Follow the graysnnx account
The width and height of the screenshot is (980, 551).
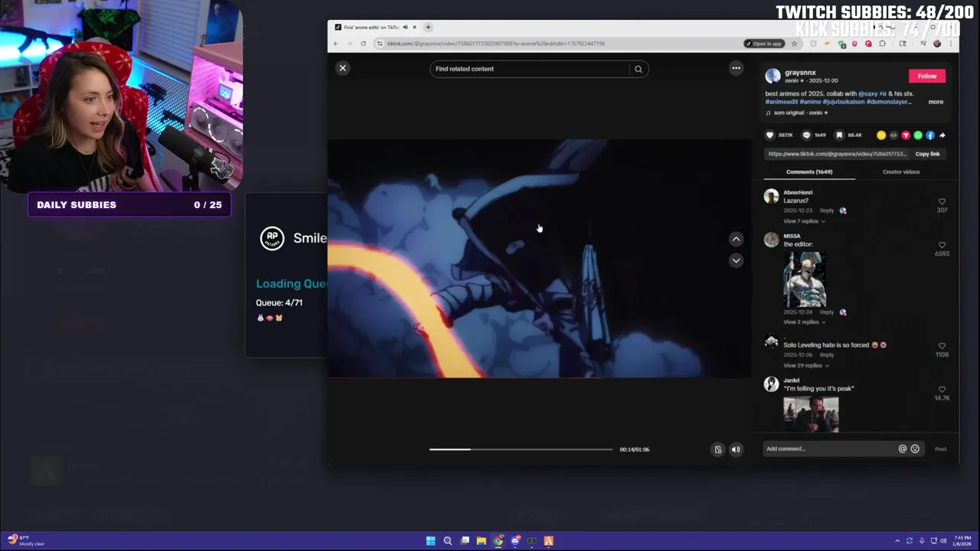tap(927, 76)
